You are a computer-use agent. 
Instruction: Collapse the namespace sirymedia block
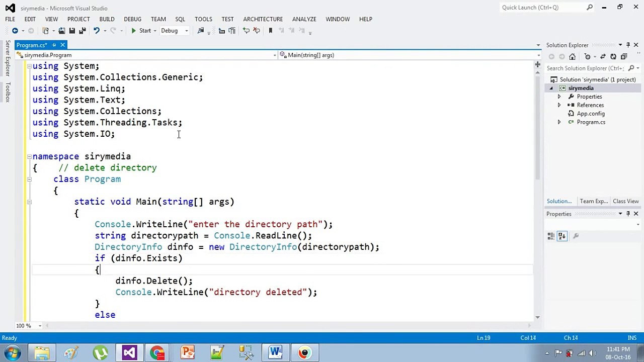coord(29,156)
